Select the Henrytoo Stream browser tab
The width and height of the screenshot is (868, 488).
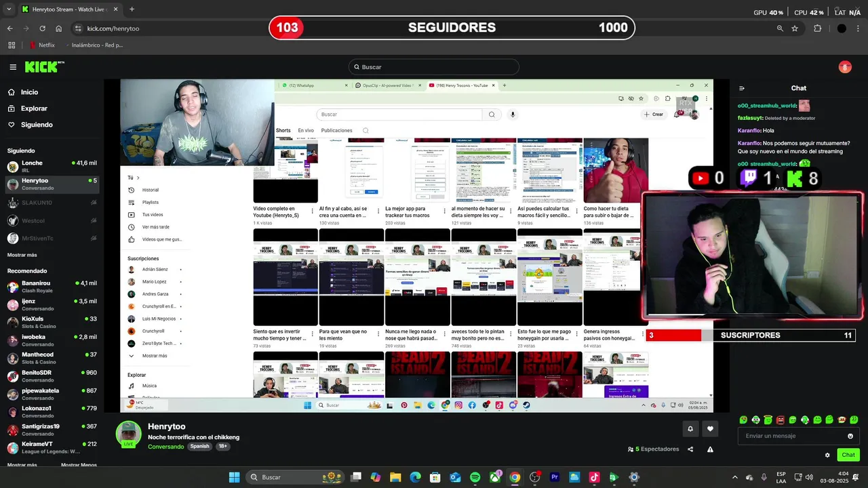(69, 9)
